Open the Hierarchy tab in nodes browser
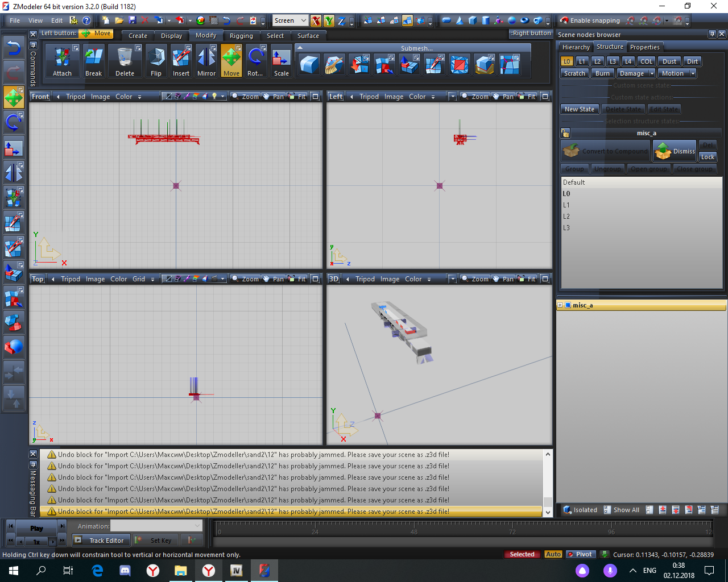This screenshot has height=582, width=728. pyautogui.click(x=576, y=47)
